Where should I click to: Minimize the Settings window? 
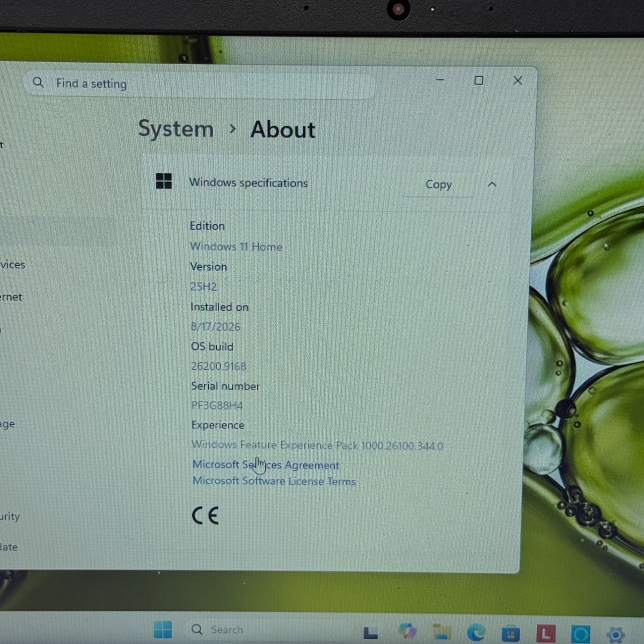click(x=440, y=80)
